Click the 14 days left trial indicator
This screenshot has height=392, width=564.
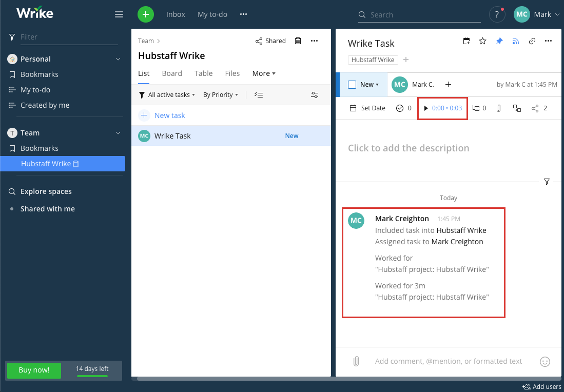pyautogui.click(x=92, y=370)
